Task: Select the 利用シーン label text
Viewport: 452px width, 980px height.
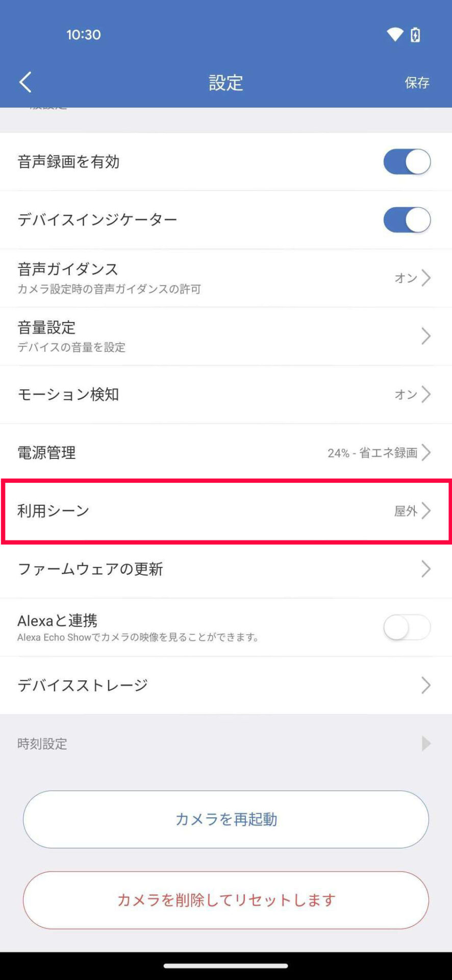Action: coord(54,511)
